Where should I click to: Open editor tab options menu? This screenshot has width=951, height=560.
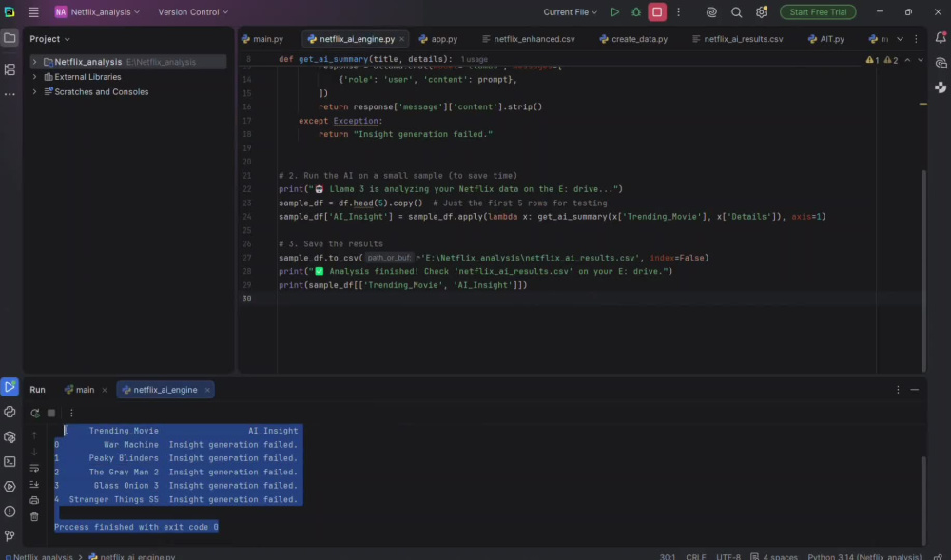(x=916, y=39)
